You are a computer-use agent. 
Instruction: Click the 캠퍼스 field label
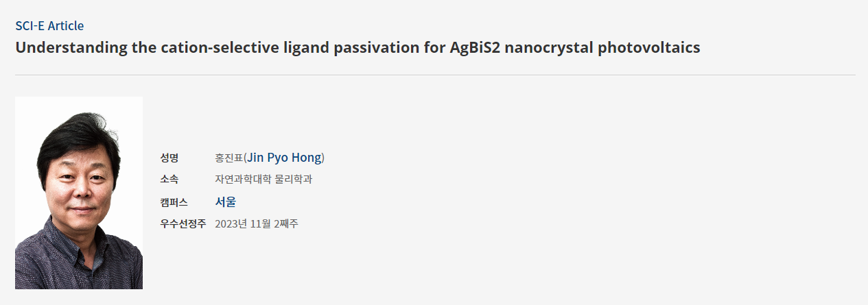point(174,202)
